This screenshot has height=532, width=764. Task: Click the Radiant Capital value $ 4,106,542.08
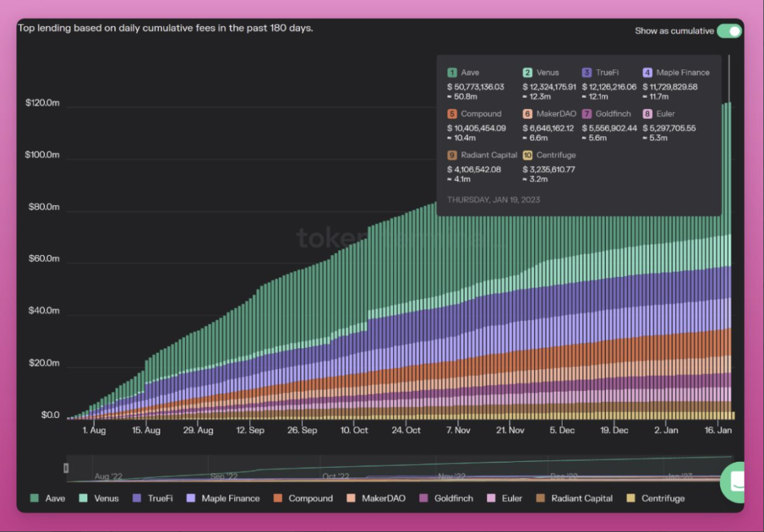coord(474,169)
